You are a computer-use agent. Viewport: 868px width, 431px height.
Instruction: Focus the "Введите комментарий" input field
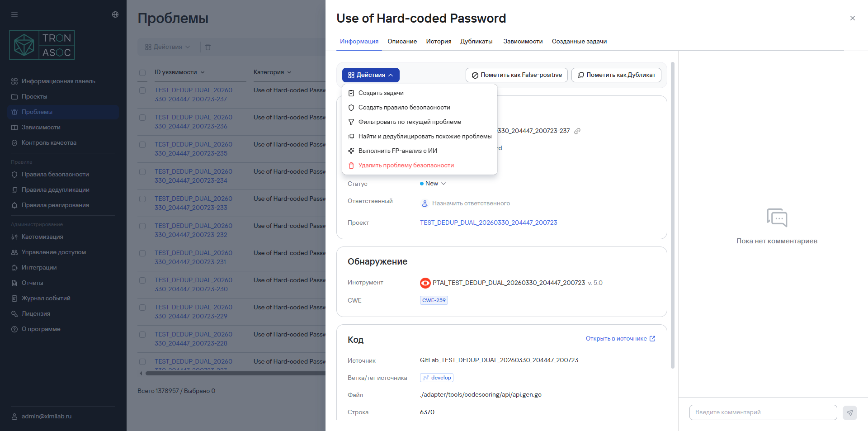(x=763, y=412)
